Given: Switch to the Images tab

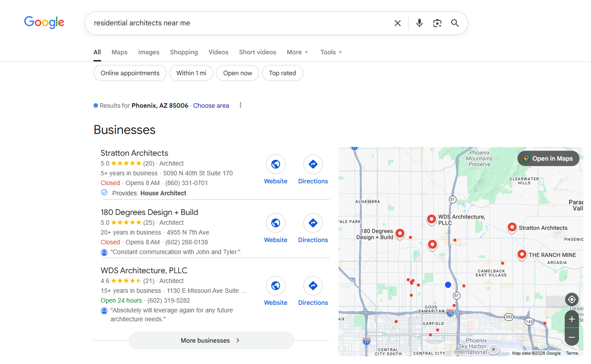Looking at the screenshot, I should pyautogui.click(x=148, y=52).
